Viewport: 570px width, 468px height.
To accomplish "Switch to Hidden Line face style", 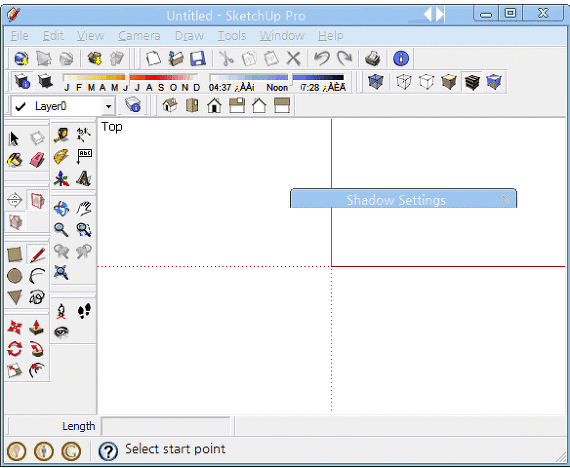I will tap(426, 82).
